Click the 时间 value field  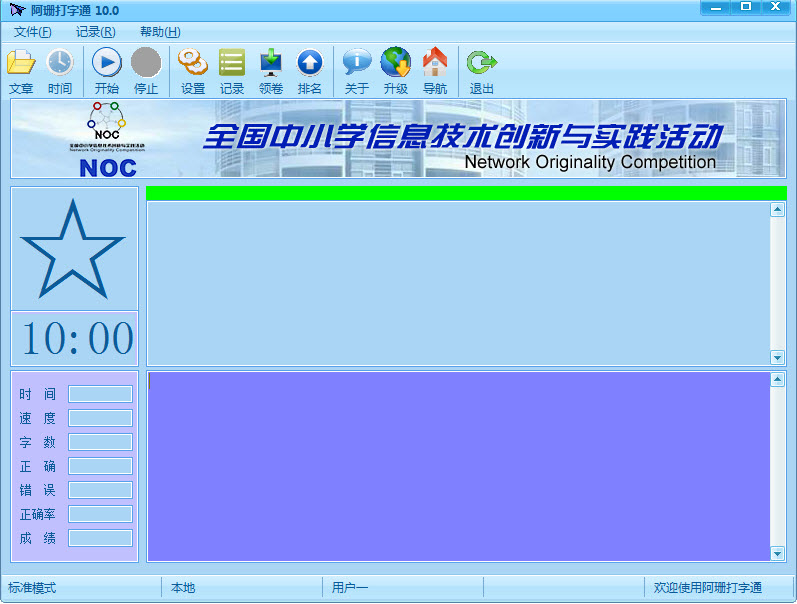101,394
